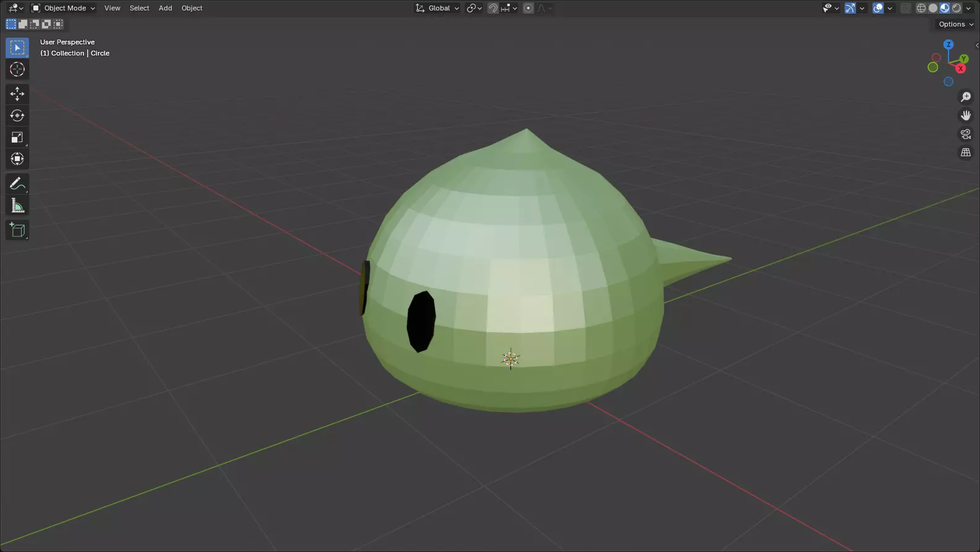Set selection mode to invert selection
This screenshot has height=552, width=980.
[46, 24]
